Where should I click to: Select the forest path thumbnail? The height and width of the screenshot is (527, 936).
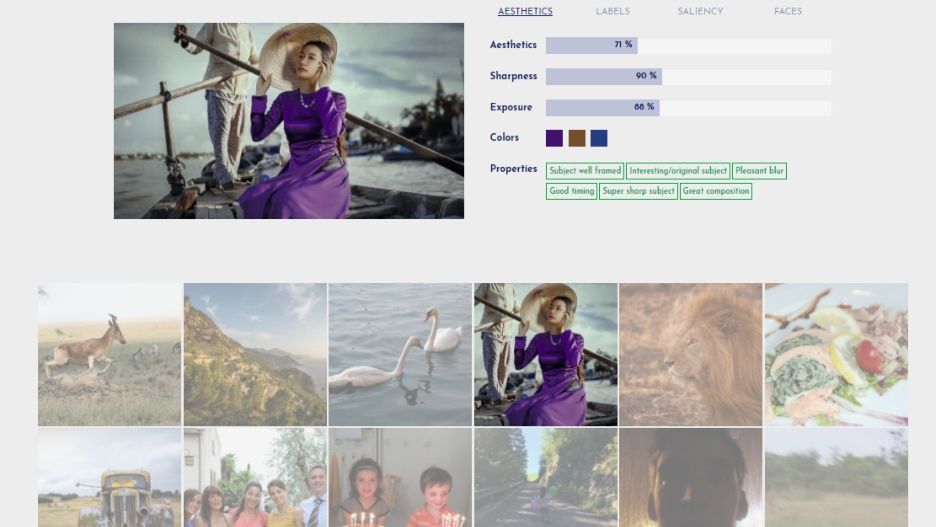click(x=546, y=477)
